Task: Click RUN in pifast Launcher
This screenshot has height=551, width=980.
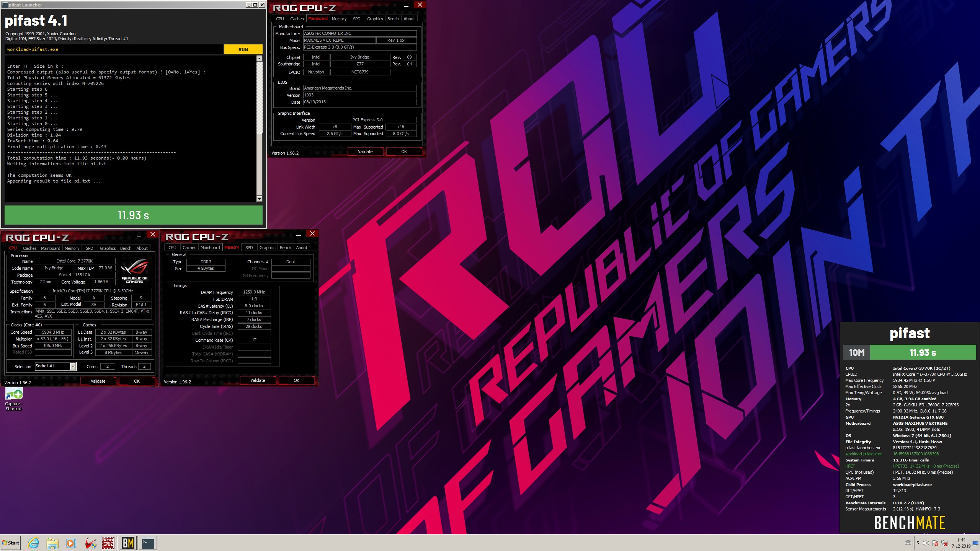Action: pos(243,49)
